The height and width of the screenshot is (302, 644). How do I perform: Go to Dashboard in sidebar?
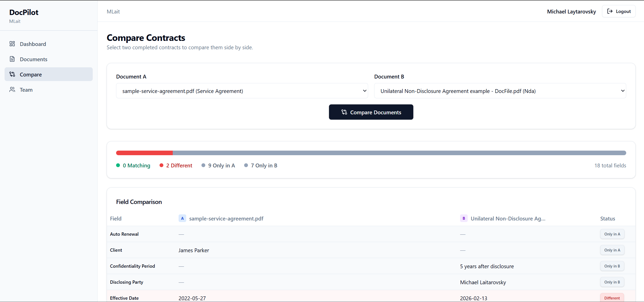[49, 44]
